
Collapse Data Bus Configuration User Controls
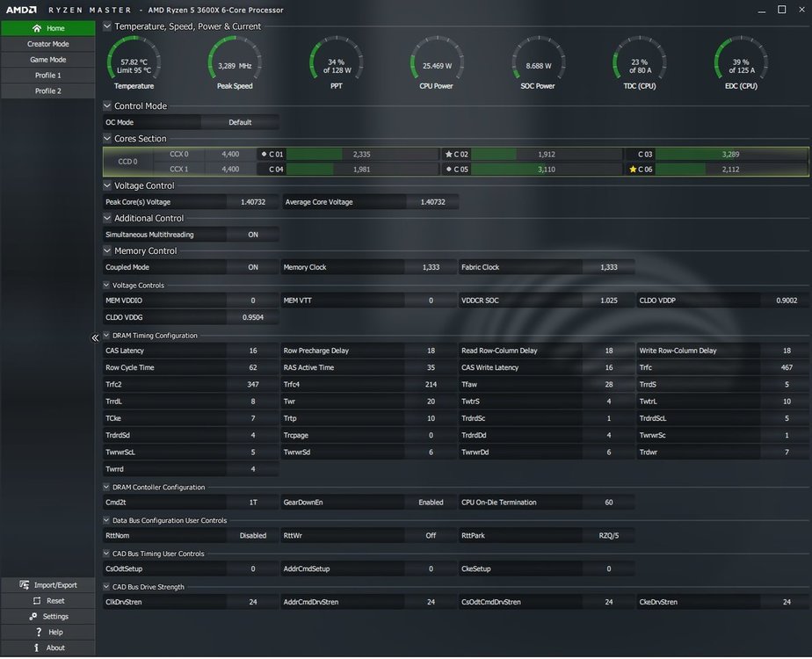click(x=106, y=521)
